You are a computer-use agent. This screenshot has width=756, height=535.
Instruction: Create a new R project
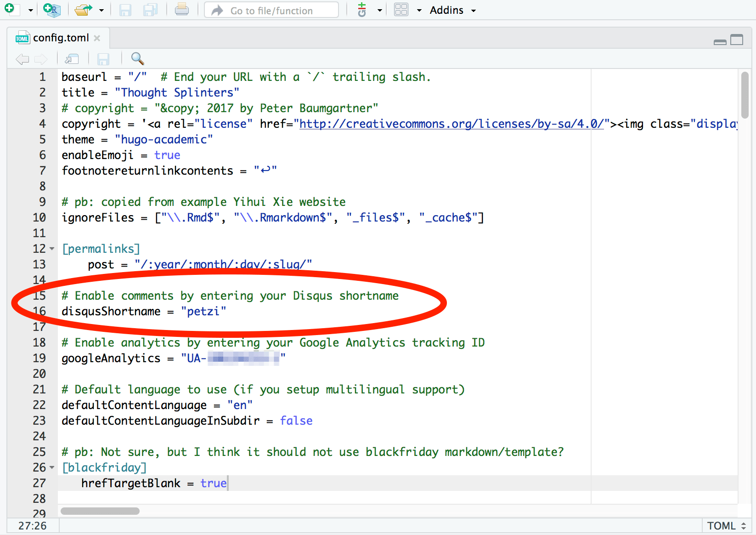point(51,10)
